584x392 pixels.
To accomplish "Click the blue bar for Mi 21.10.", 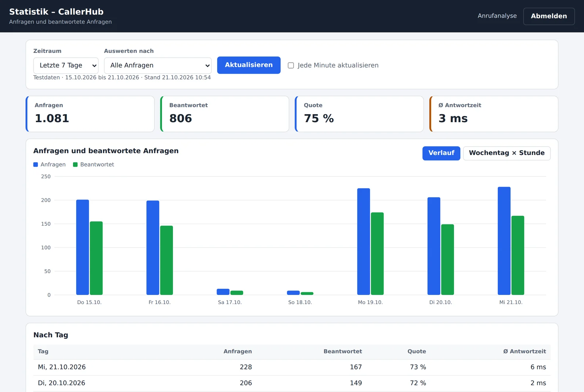I will coord(504,241).
